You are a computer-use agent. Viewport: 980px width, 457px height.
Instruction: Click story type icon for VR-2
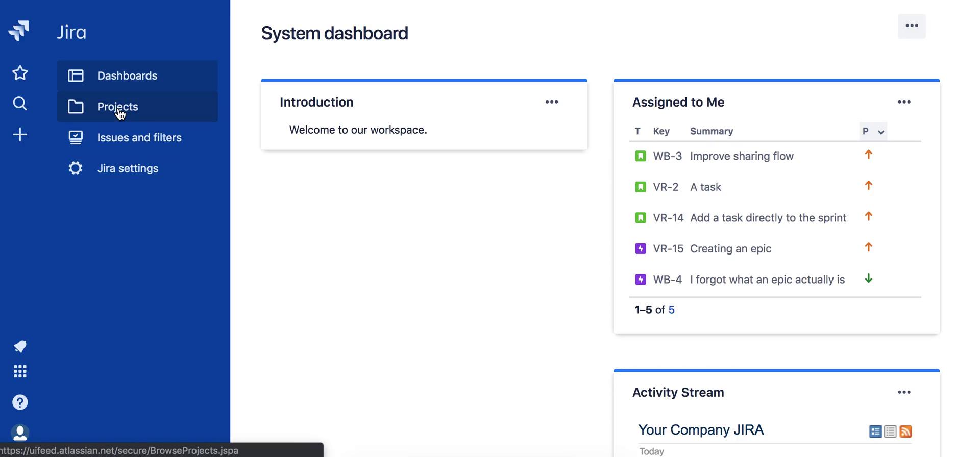[640, 187]
